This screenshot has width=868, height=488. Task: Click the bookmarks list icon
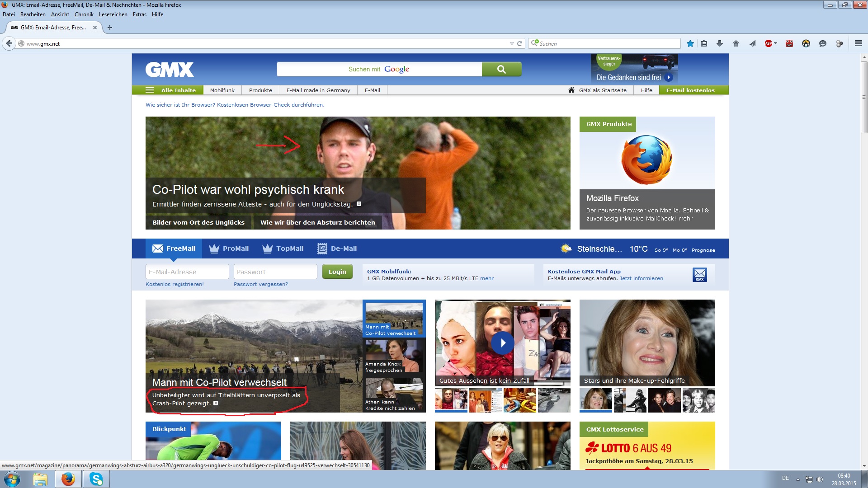704,43
